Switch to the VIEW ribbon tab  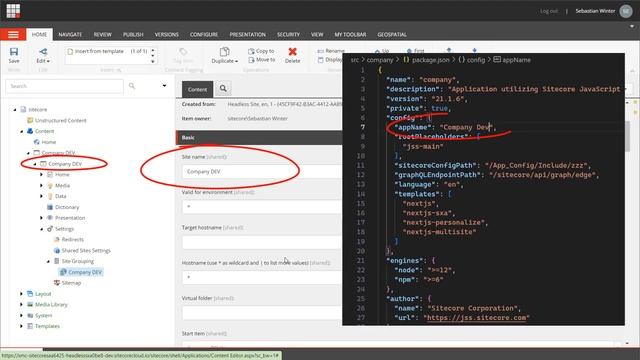pos(317,35)
